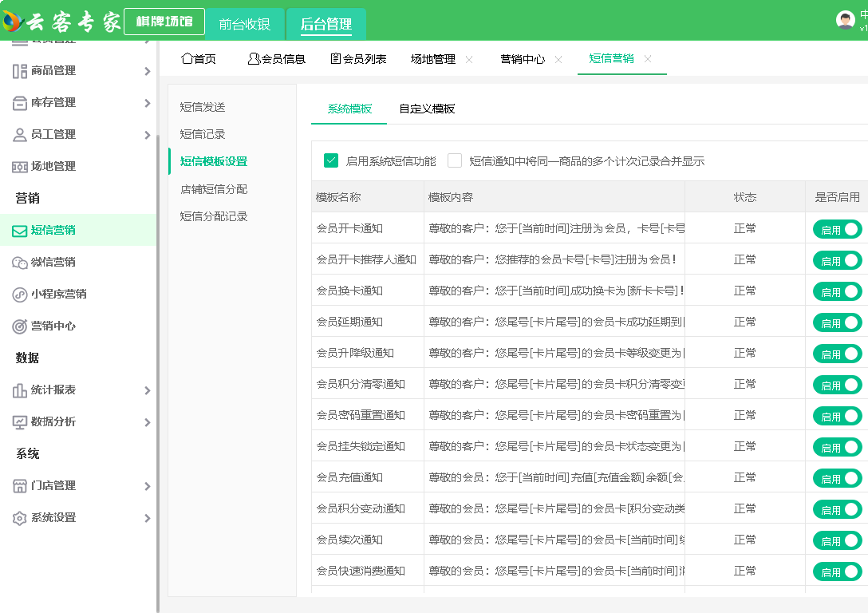The height and width of the screenshot is (613, 868).
Task: Close the 营销中心 tab
Action: coord(558,59)
